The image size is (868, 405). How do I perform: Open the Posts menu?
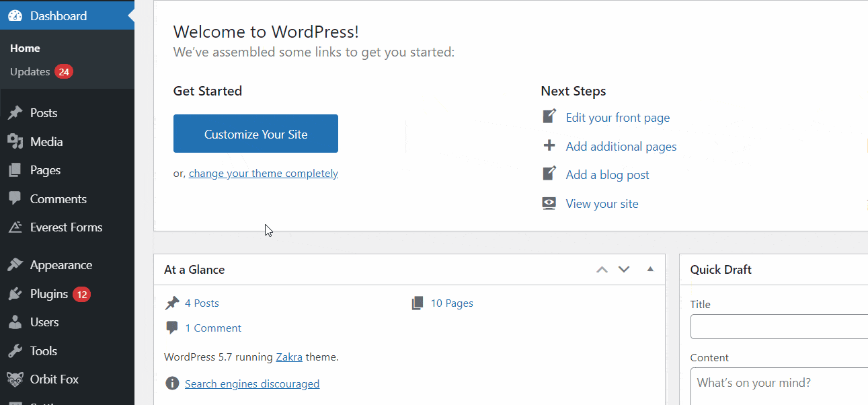pyautogui.click(x=67, y=113)
